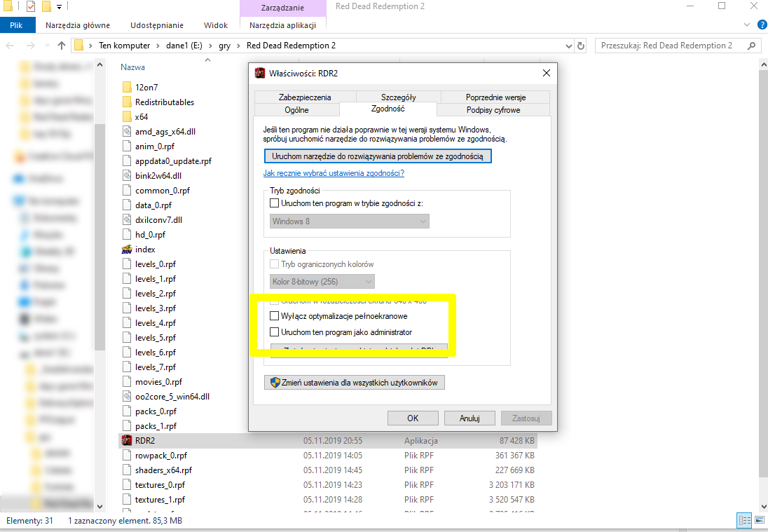
Task: Click the folder icon in address bar
Action: pos(78,46)
